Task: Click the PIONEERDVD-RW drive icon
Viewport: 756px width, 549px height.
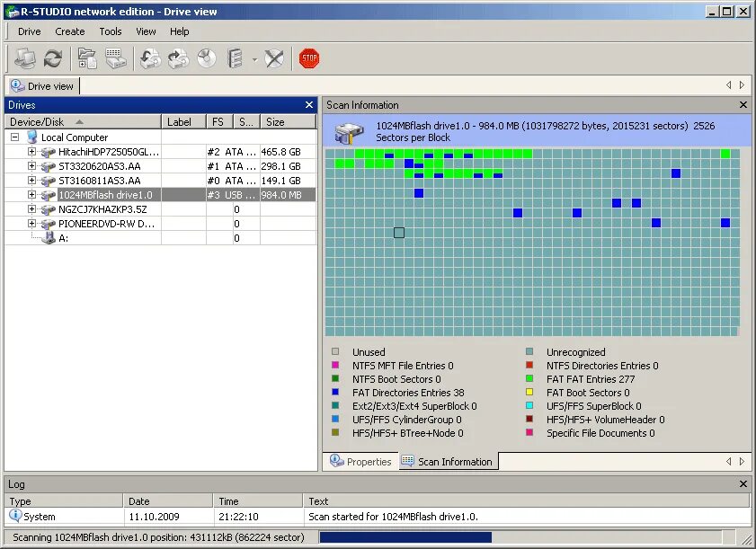Action: tap(49, 225)
